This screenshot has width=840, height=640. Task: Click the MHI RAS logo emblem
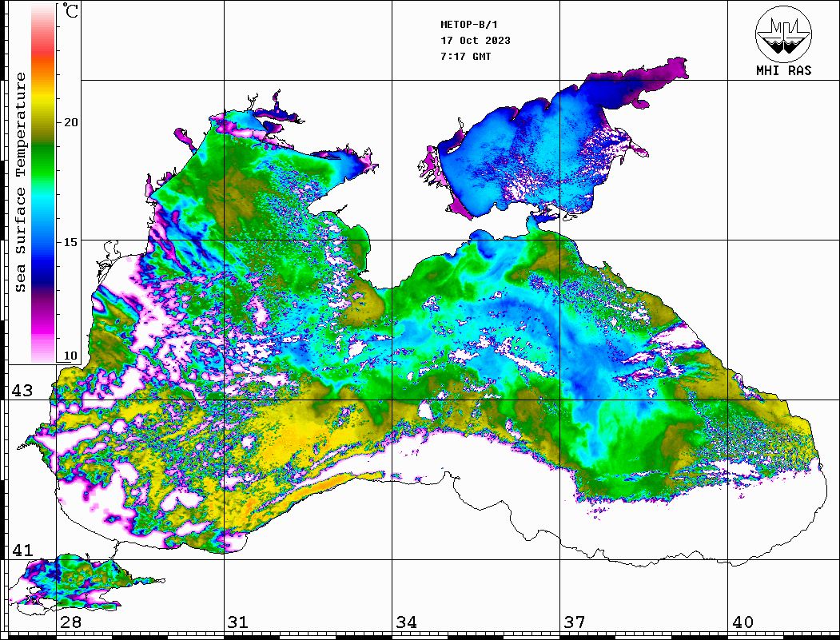[784, 34]
